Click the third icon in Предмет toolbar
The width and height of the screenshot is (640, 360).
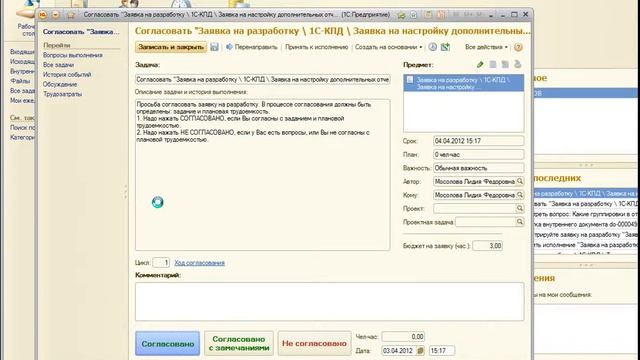pos(505,64)
